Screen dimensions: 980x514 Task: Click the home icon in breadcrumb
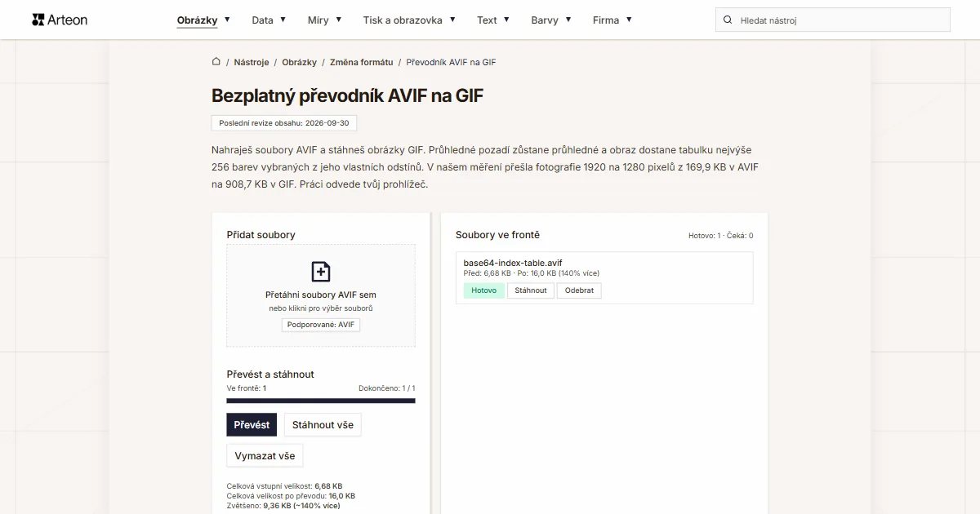tap(216, 61)
